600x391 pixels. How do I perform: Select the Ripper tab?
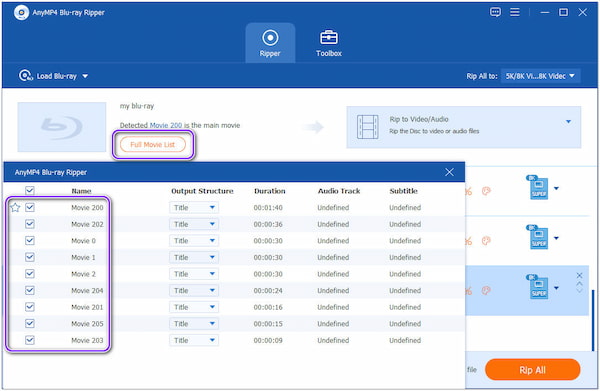(270, 43)
